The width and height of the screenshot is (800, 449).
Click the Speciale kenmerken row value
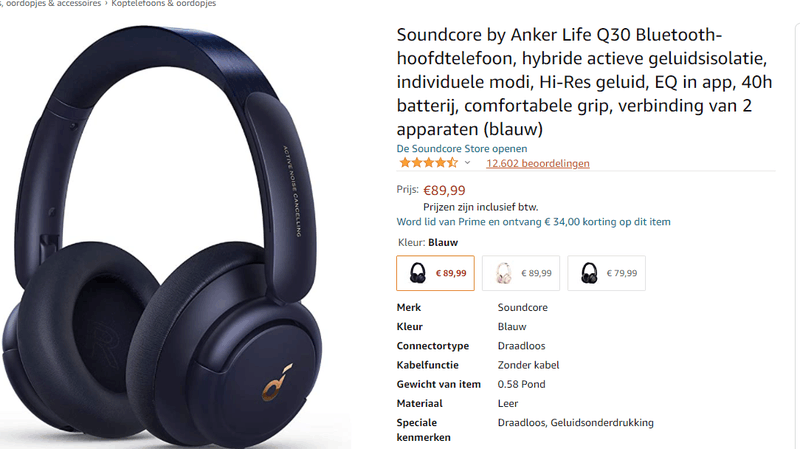(576, 423)
